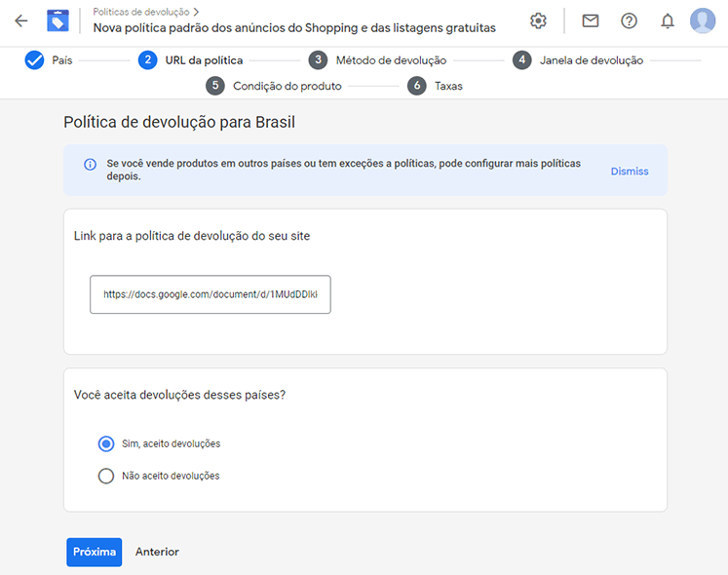This screenshot has height=575, width=728.
Task: Click the 'Políticas de devolução' breadcrumb
Action: (x=141, y=12)
